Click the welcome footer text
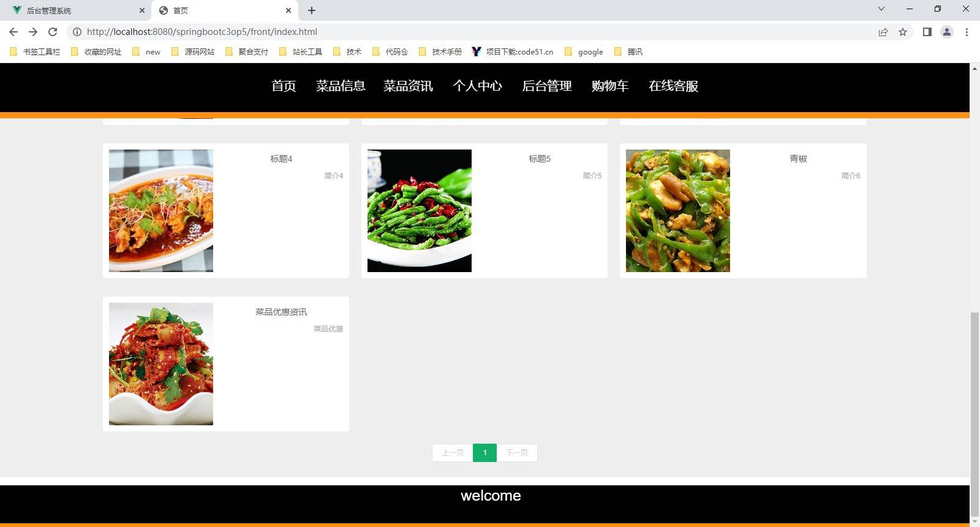Screen dimensions: 980x527 491,496
